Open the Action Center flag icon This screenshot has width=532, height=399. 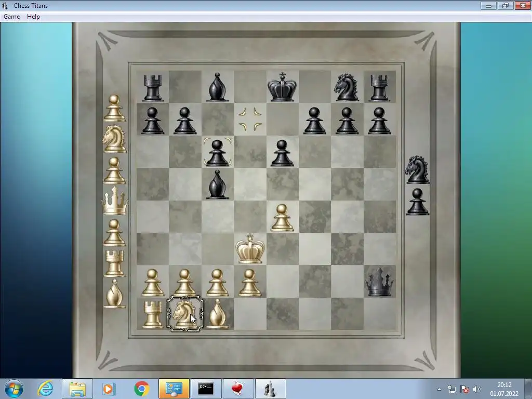click(x=464, y=389)
